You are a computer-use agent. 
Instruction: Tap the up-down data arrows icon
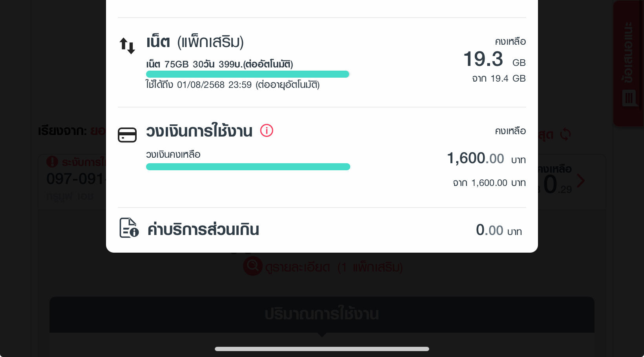(127, 46)
